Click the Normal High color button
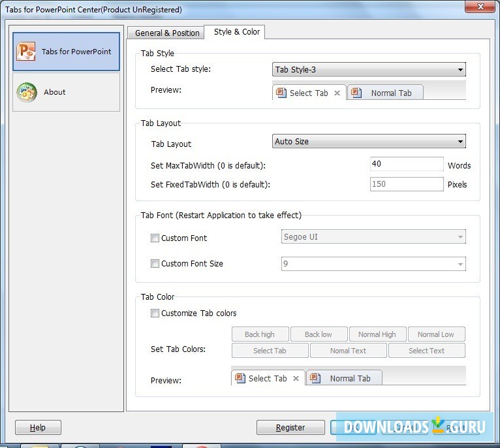This screenshot has width=500, height=448. [x=377, y=334]
